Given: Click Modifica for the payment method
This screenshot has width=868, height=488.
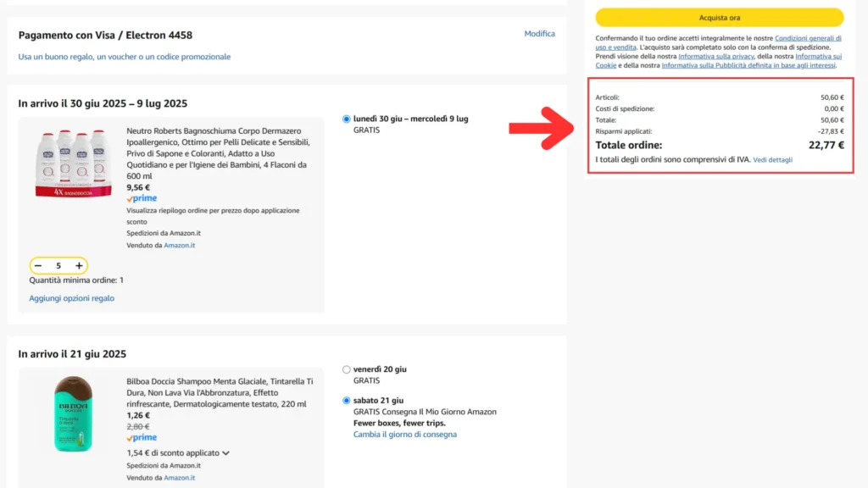Looking at the screenshot, I should [x=539, y=34].
